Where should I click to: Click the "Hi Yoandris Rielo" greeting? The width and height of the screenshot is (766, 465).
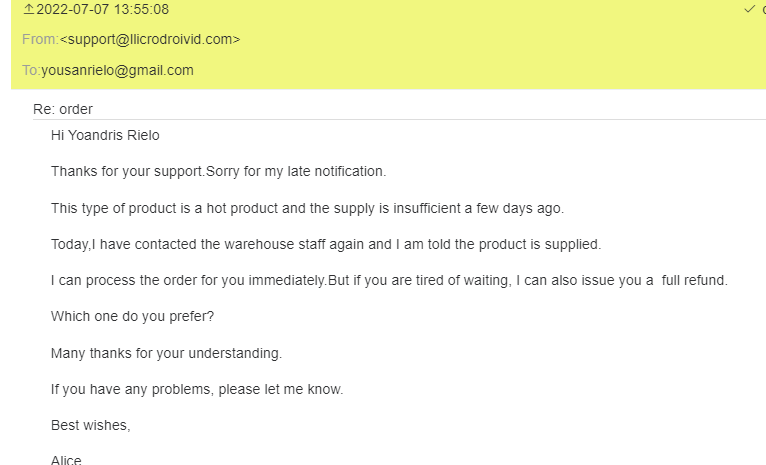(105, 135)
